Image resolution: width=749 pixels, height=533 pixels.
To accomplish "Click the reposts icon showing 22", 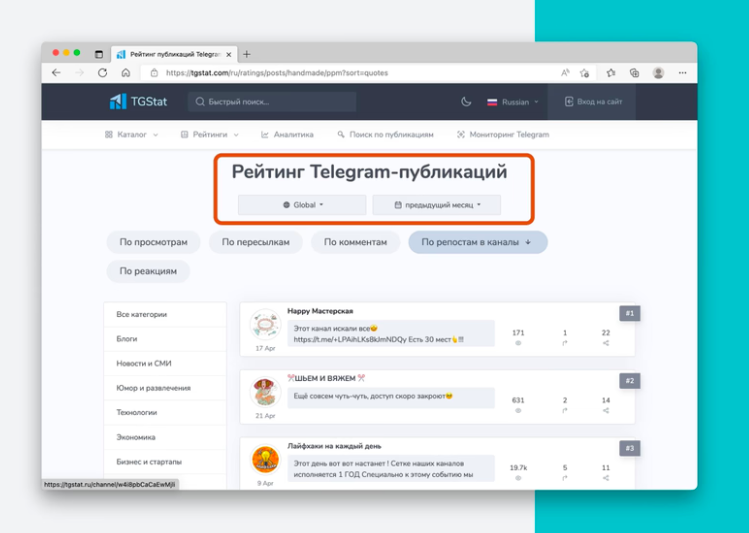I will coord(606,343).
